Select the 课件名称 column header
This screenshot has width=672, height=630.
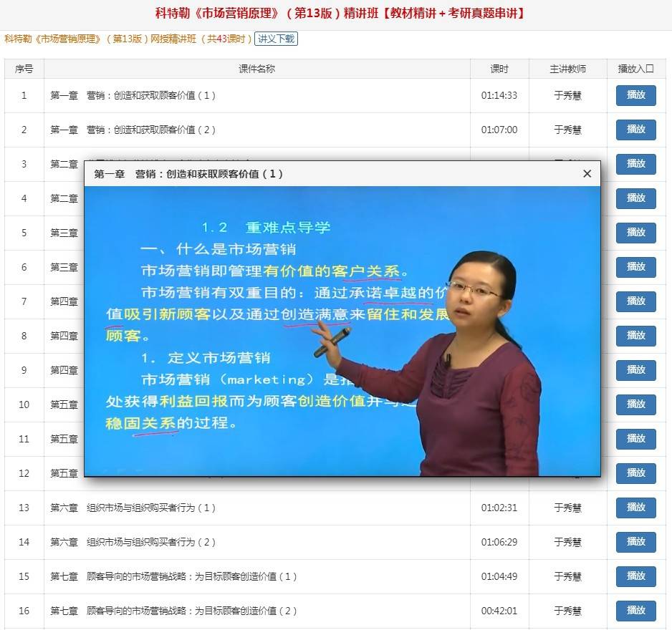256,69
